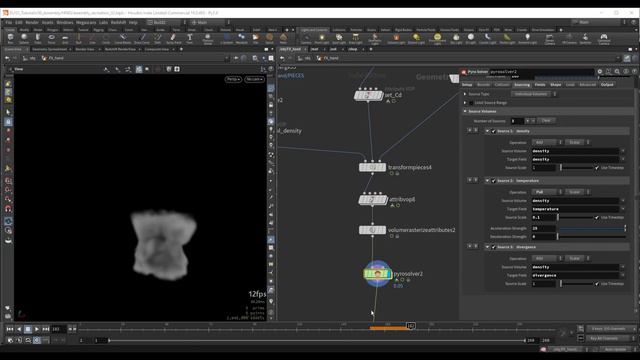The image size is (640, 360).
Task: Open divergence Operation Add dropdown
Action: 547,258
